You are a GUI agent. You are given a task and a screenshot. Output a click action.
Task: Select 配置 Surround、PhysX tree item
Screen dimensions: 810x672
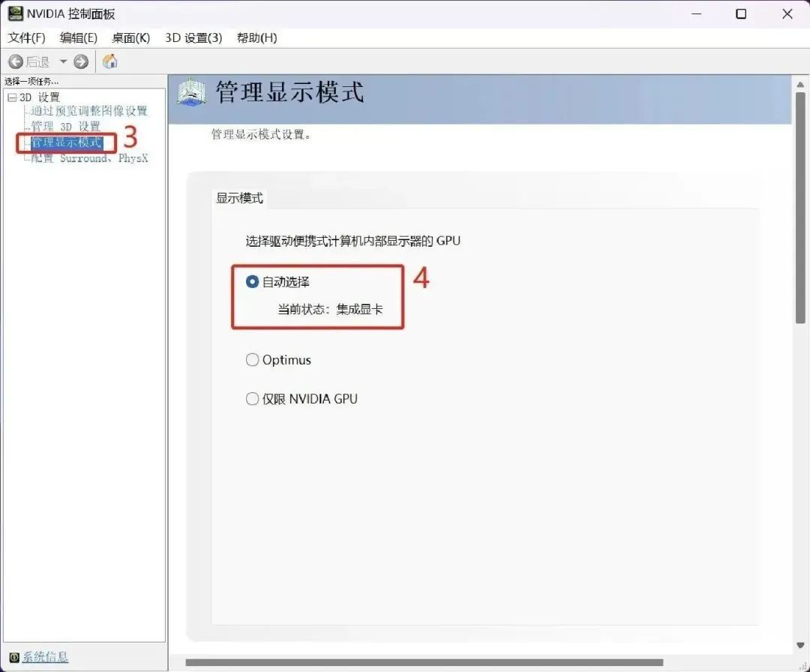[x=88, y=158]
